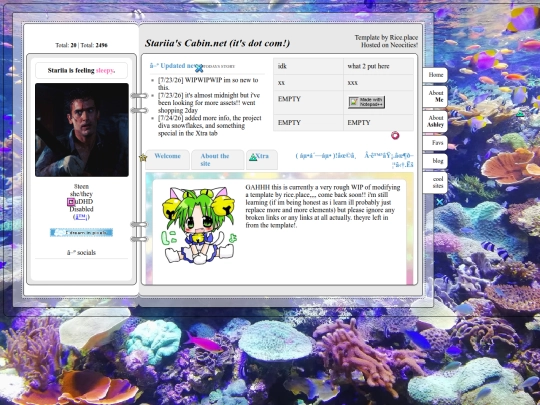Go to the About Me page tab

click(x=435, y=96)
